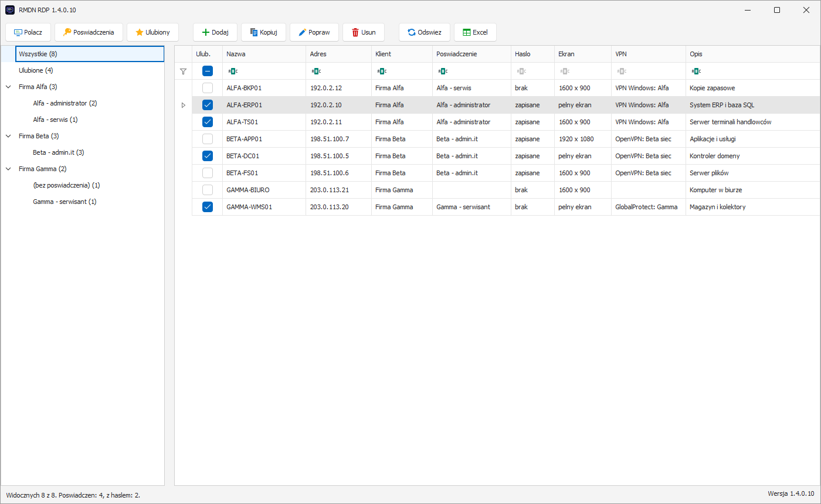
Task: Open the Opis column filter operator icon
Action: point(696,71)
